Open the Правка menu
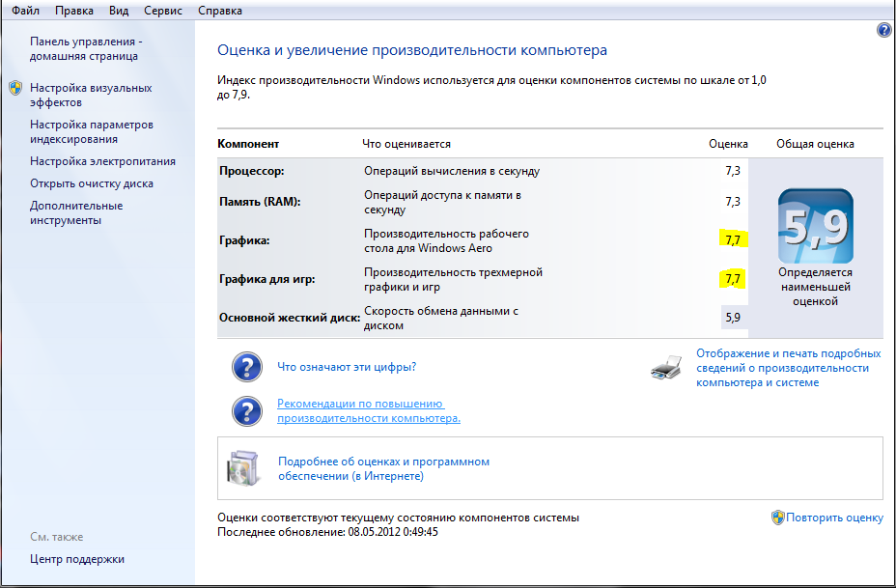Image resolution: width=896 pixels, height=588 pixels. [x=74, y=11]
